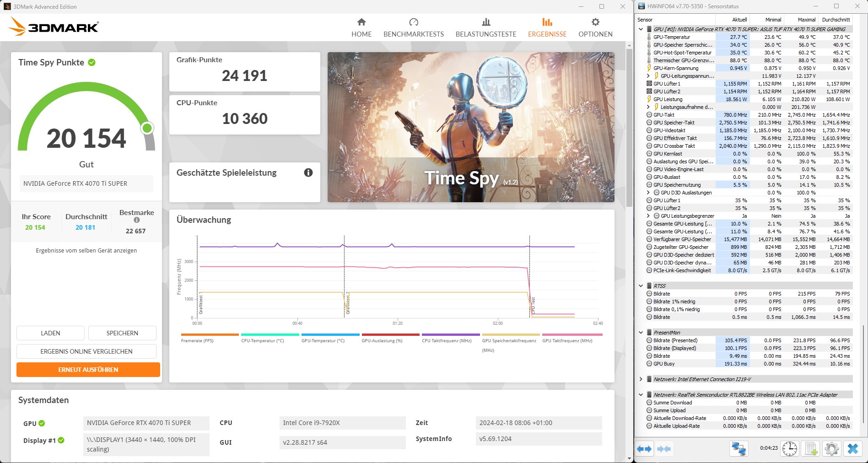The height and width of the screenshot is (463, 868).
Task: Open the OPTIONEN tab
Action: pyautogui.click(x=595, y=27)
